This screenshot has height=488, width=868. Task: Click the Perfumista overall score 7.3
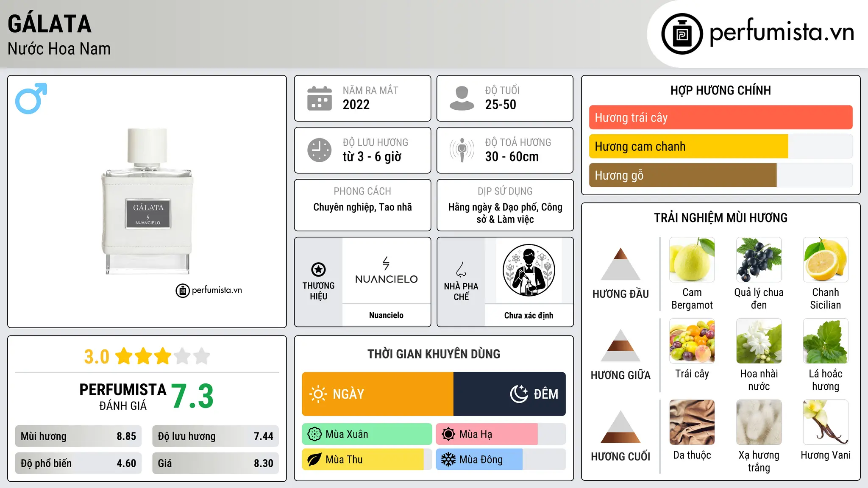192,396
